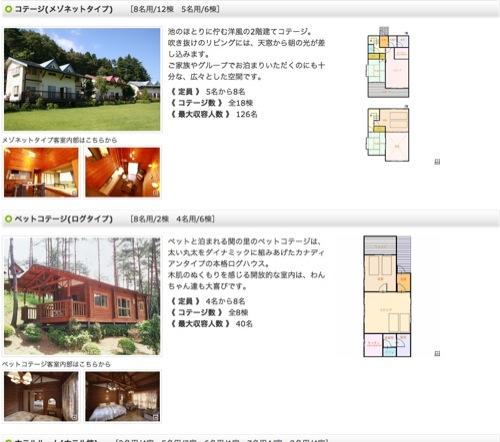This screenshot has width=500, height=442.
Task: Open the pet log cottage exterior photo
Action: 82,296
